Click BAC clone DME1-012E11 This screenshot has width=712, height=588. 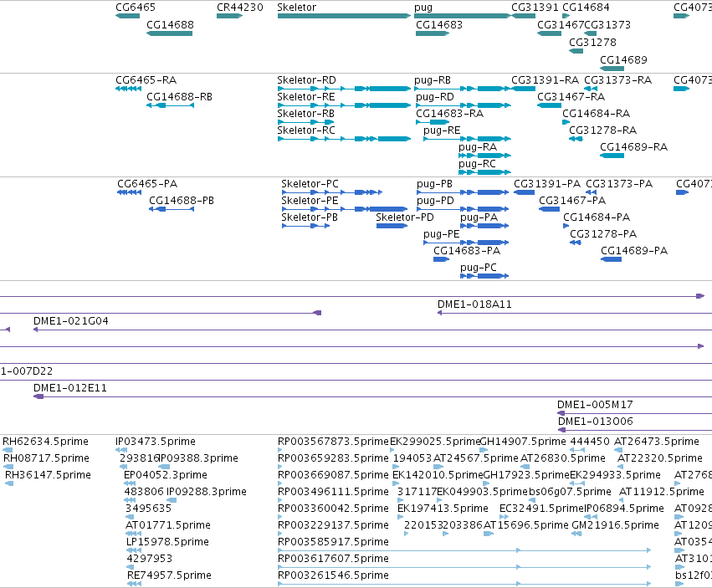pyautogui.click(x=372, y=396)
